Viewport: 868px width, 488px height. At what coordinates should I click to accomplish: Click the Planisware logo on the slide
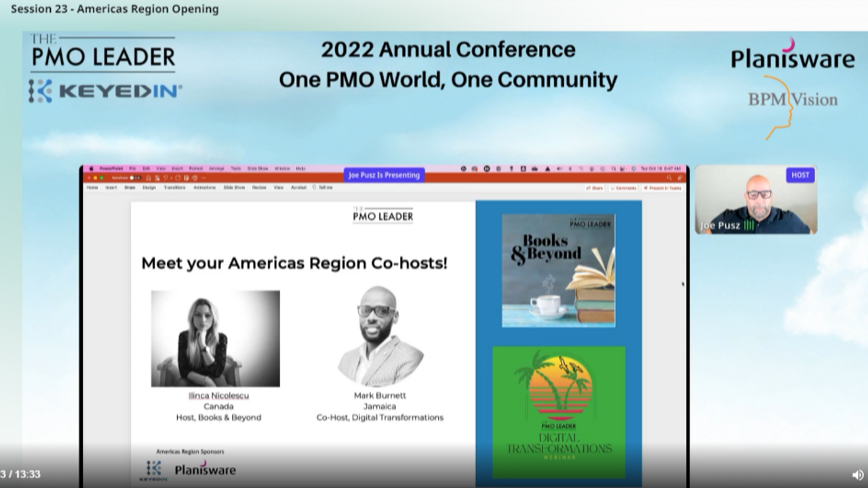pyautogui.click(x=205, y=469)
